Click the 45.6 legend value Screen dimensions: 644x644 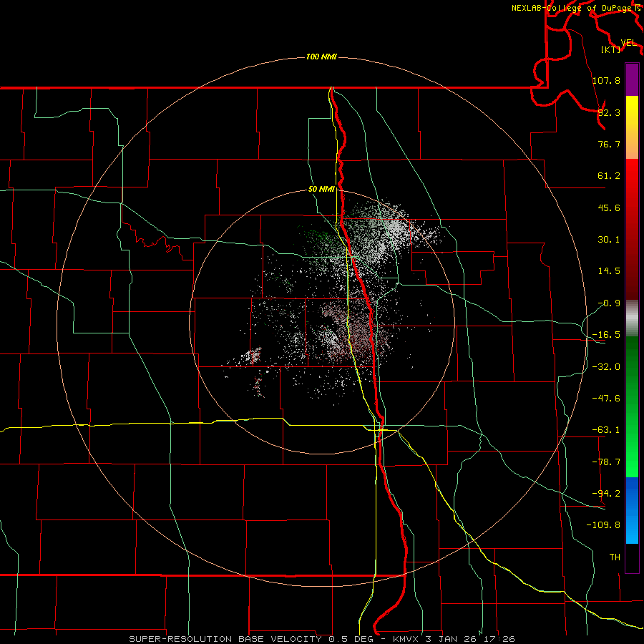(x=609, y=208)
